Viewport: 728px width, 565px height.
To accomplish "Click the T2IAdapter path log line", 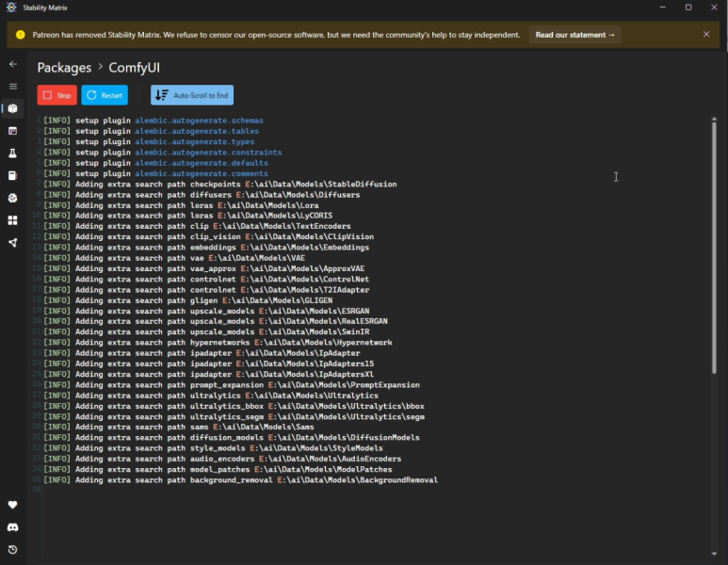I will 206,290.
